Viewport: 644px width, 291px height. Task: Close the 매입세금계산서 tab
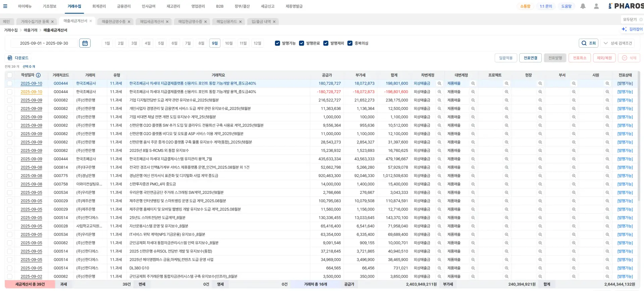click(x=167, y=22)
